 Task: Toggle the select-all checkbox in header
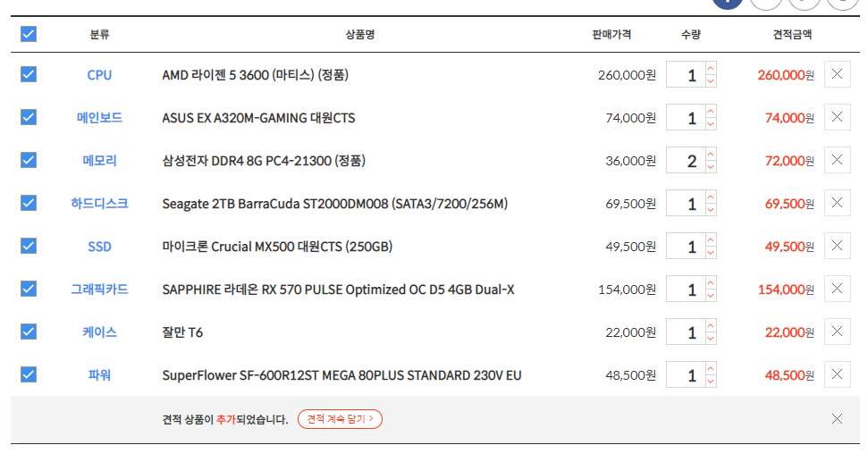[29, 34]
